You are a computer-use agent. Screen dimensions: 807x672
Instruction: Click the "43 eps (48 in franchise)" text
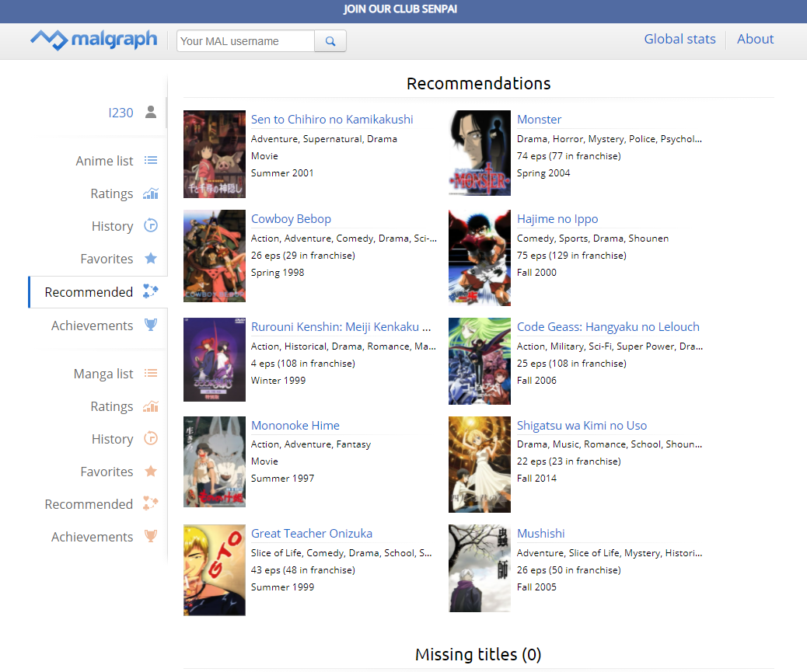[302, 570]
